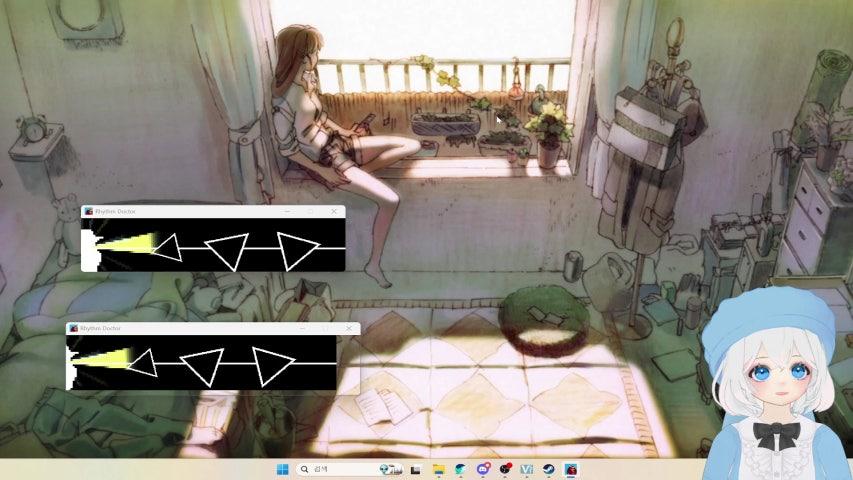Open the black app with red badge on taskbar

505,469
